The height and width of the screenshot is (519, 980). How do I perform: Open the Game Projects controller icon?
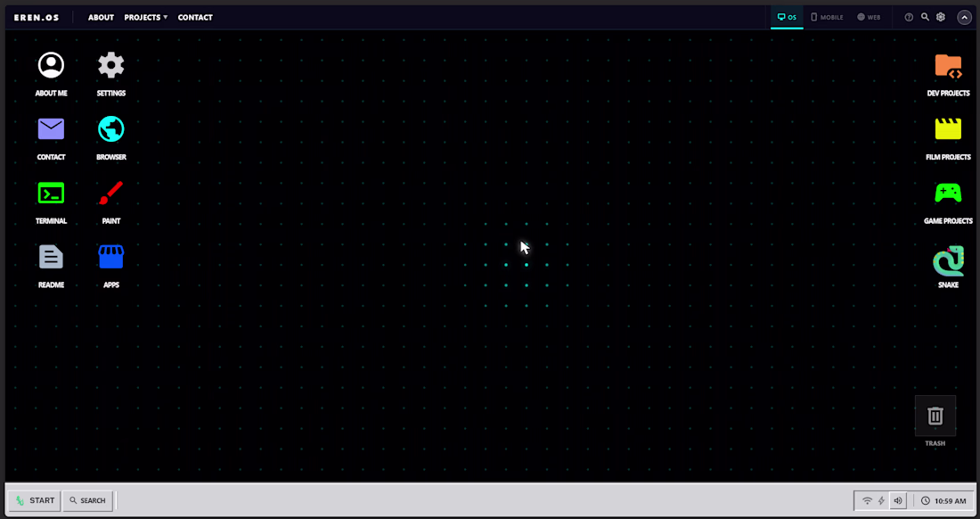tap(948, 194)
